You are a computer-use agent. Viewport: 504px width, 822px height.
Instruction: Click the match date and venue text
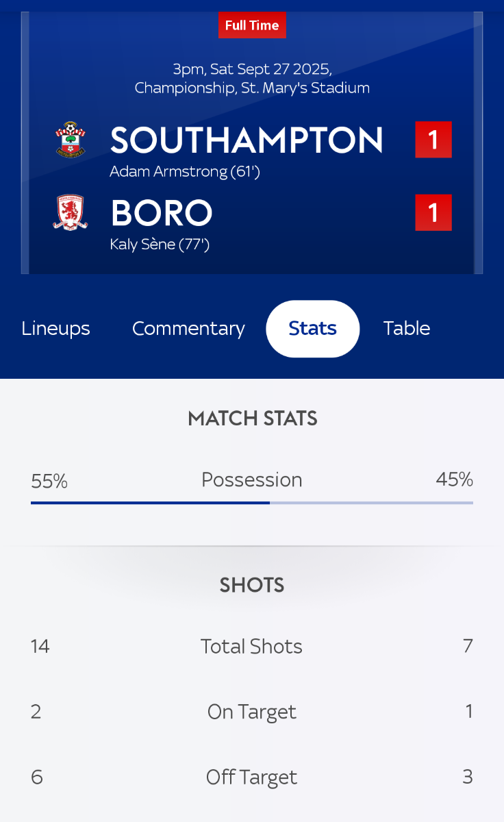coord(252,78)
